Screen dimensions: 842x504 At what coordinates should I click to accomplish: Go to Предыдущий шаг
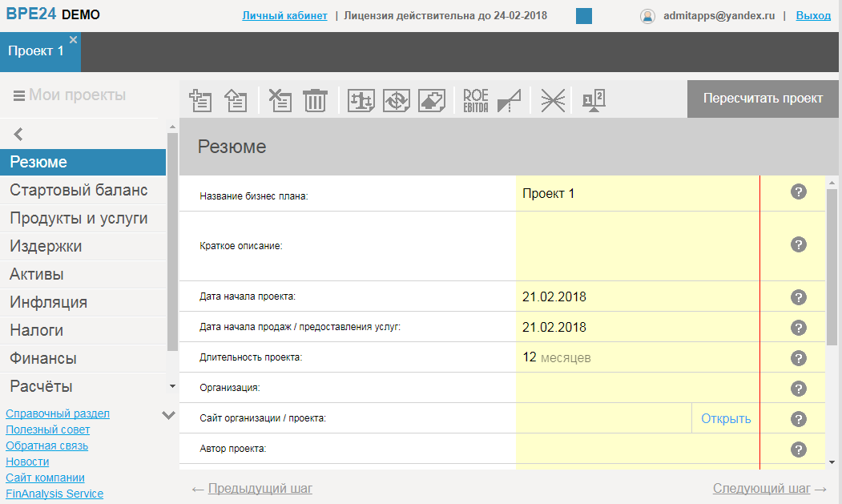260,489
